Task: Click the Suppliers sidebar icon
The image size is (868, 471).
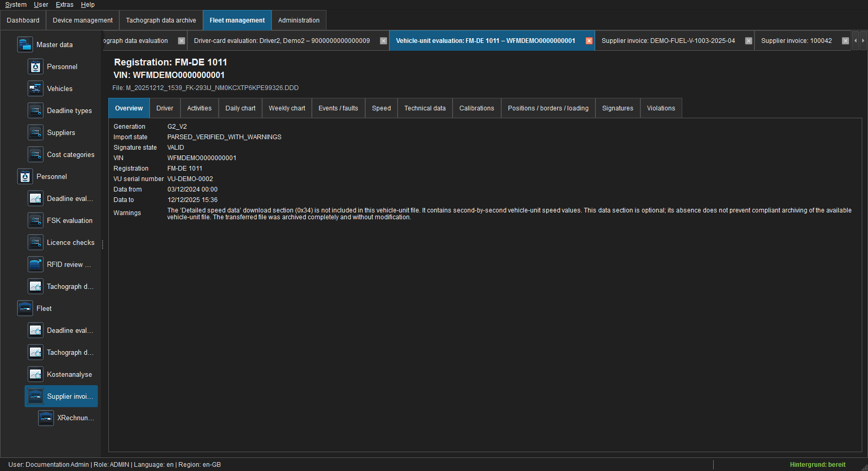Action: [36, 132]
